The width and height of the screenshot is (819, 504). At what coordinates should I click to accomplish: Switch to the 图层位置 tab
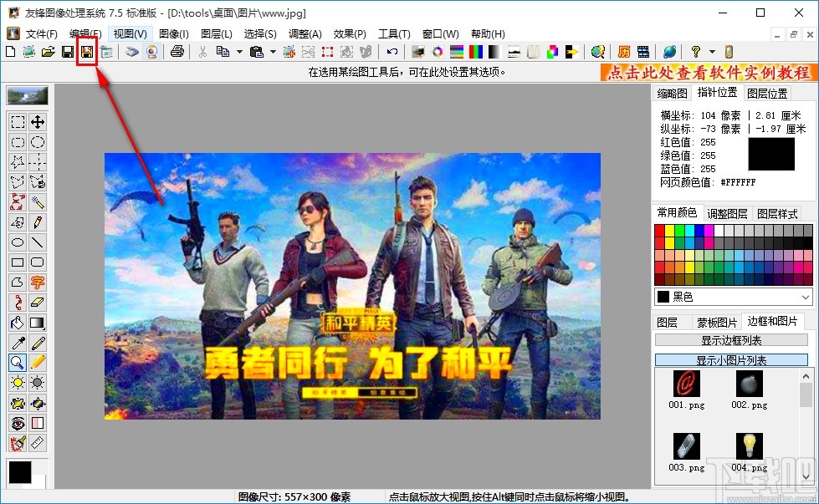(767, 94)
